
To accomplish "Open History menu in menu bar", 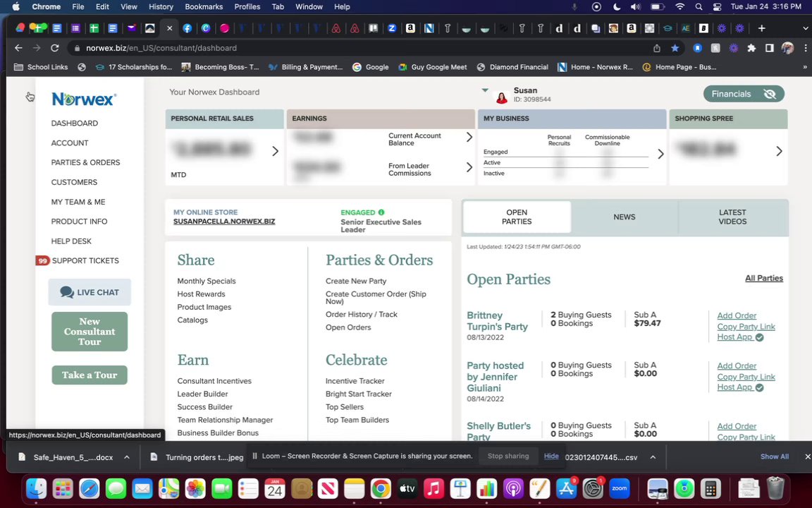I will pos(161,7).
